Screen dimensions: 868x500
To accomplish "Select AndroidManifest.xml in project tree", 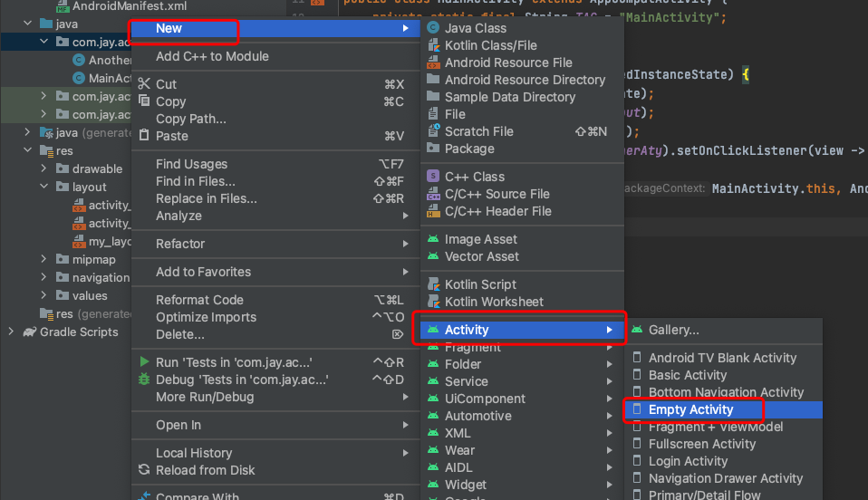I will click(129, 6).
